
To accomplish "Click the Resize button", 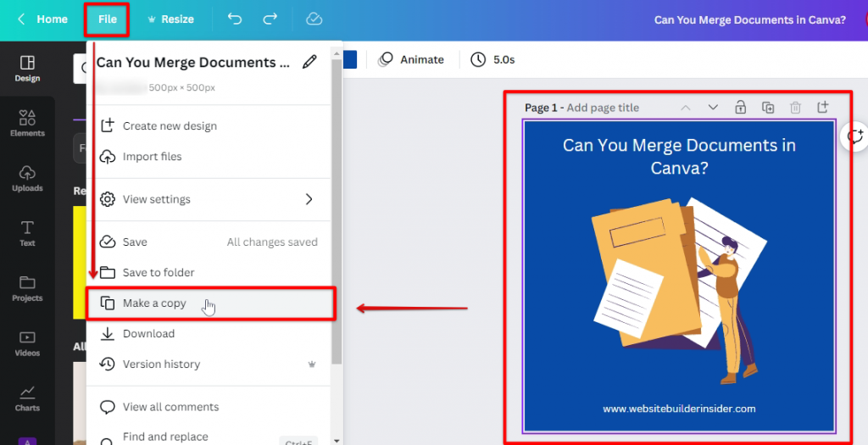I will pyautogui.click(x=170, y=19).
